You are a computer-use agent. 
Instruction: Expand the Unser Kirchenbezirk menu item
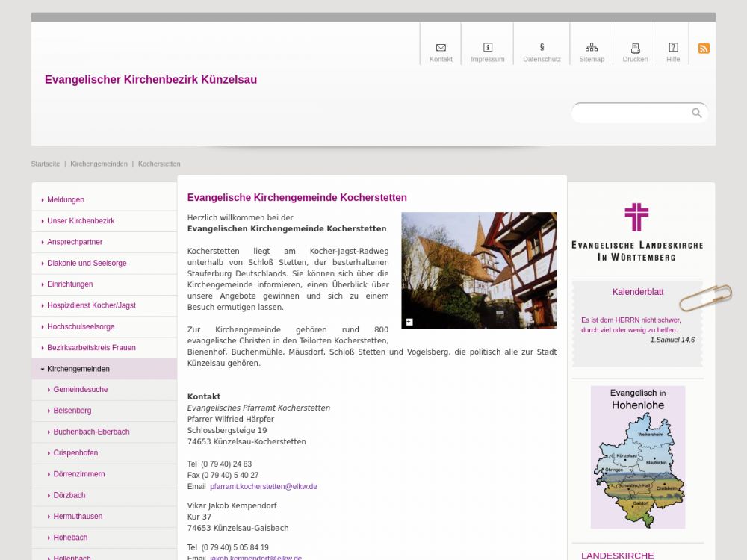coord(81,221)
